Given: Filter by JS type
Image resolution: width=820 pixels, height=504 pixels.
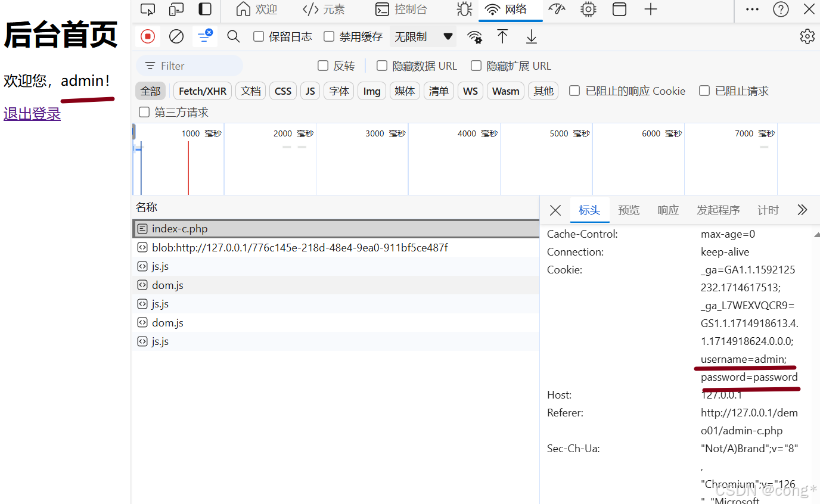Looking at the screenshot, I should pos(310,91).
